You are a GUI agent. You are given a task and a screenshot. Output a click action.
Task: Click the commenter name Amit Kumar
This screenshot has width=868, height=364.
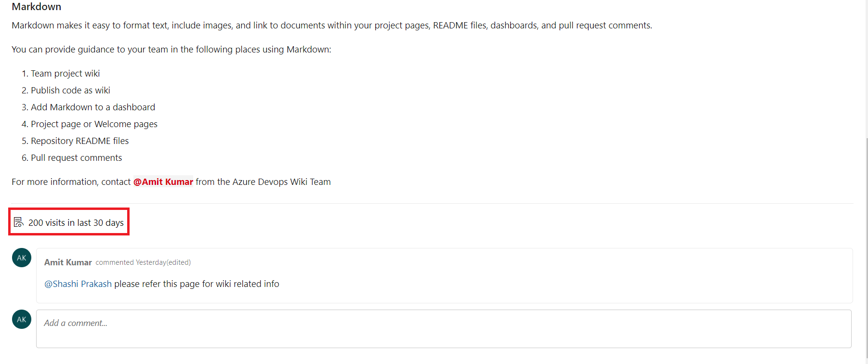(68, 262)
